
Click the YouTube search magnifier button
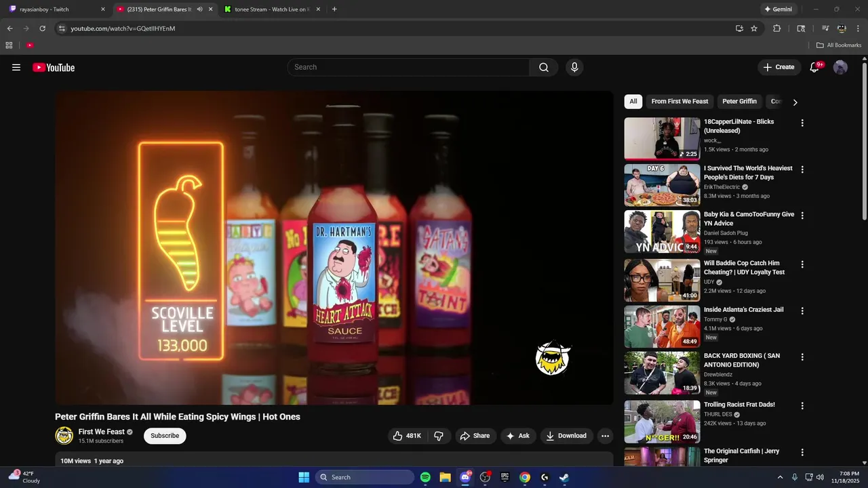coord(544,67)
